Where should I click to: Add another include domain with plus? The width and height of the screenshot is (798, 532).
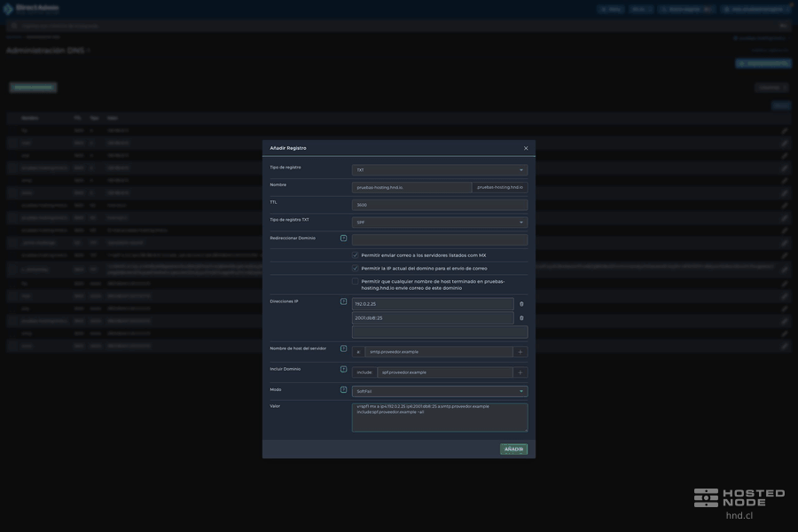[x=520, y=372]
